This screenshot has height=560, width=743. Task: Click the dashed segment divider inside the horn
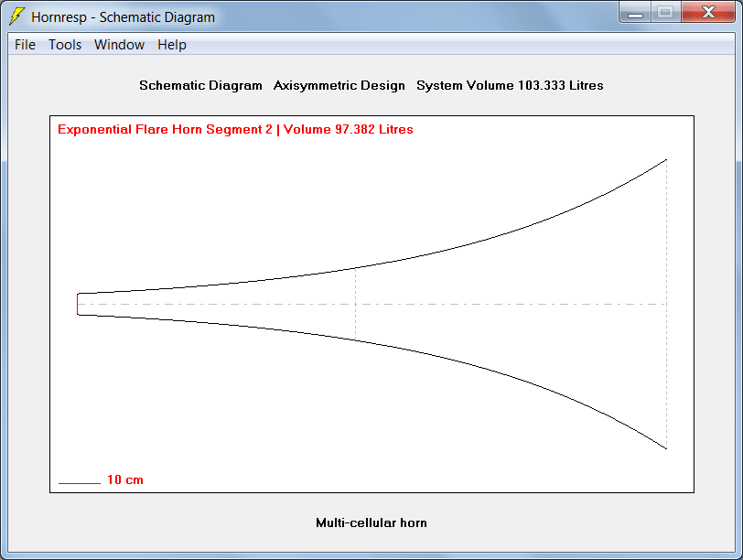coord(355,304)
